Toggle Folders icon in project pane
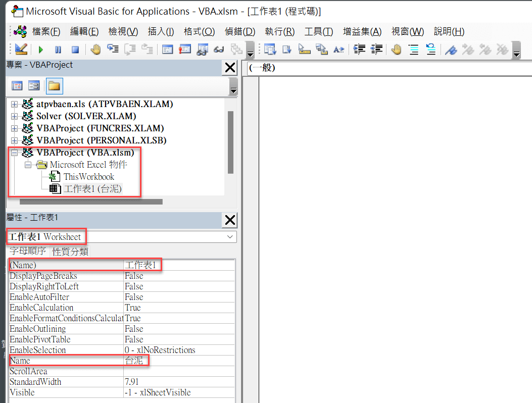 tap(54, 86)
